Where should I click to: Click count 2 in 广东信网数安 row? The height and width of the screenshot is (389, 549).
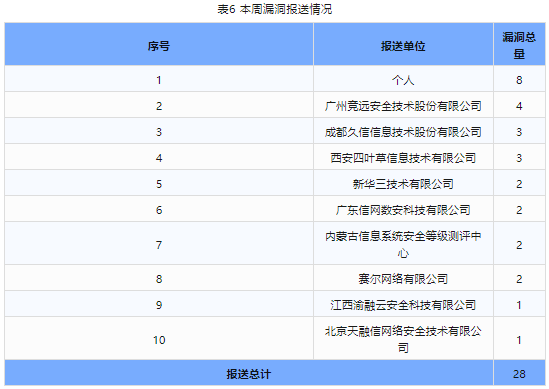click(x=519, y=210)
